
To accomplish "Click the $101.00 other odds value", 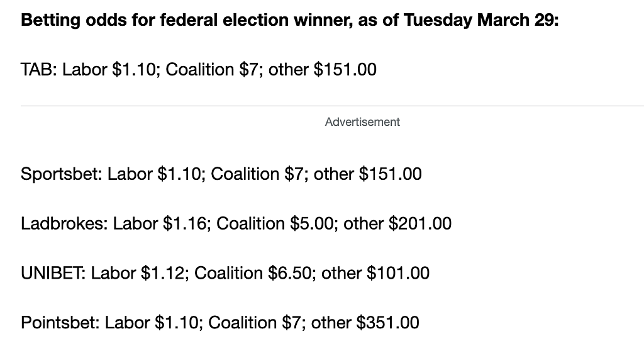I will [x=398, y=273].
